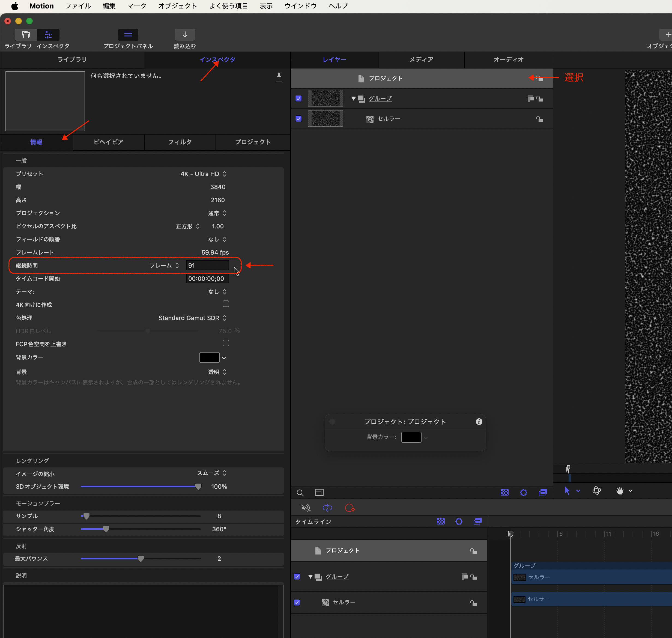This screenshot has height=638, width=672.
Task: Click the pin icon in the Inspector
Action: point(279,76)
